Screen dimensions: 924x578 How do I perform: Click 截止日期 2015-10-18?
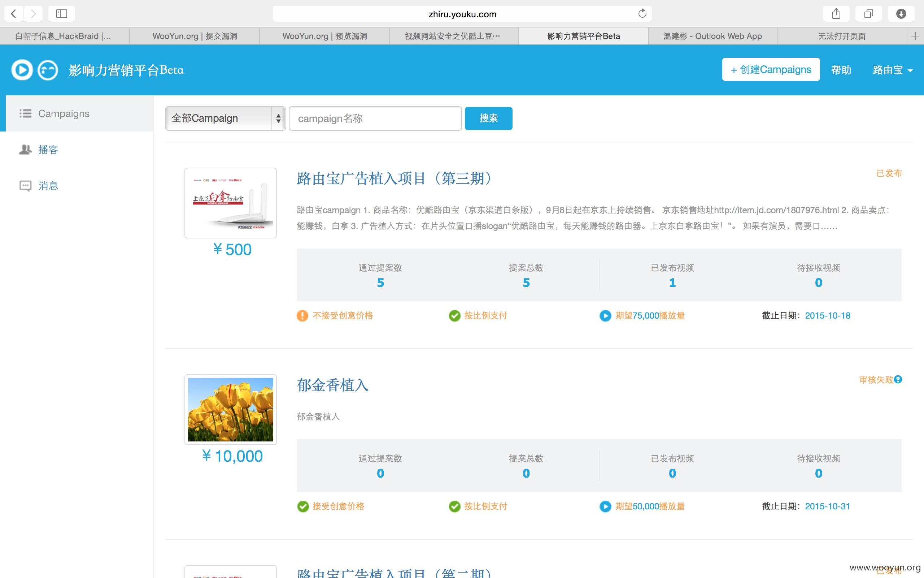point(806,316)
